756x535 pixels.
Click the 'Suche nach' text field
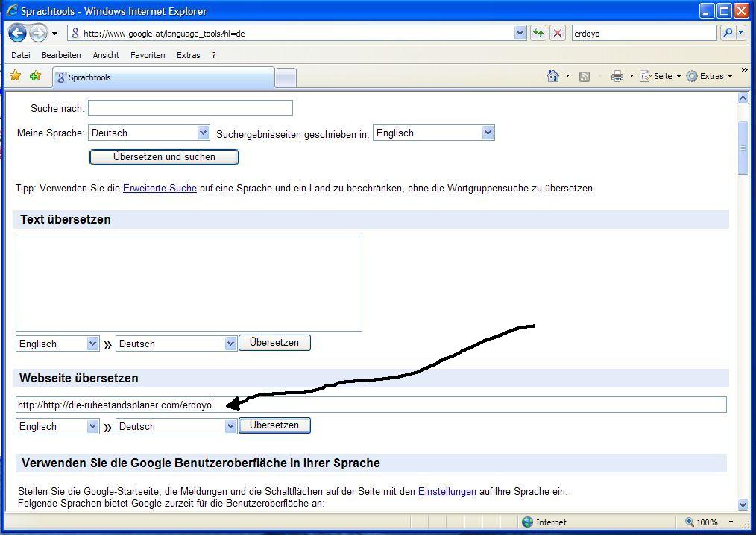190,108
